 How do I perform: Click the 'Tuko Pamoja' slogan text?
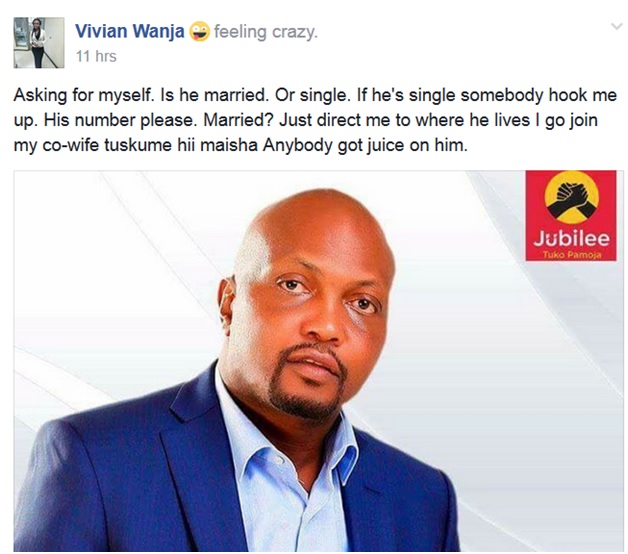click(x=572, y=254)
